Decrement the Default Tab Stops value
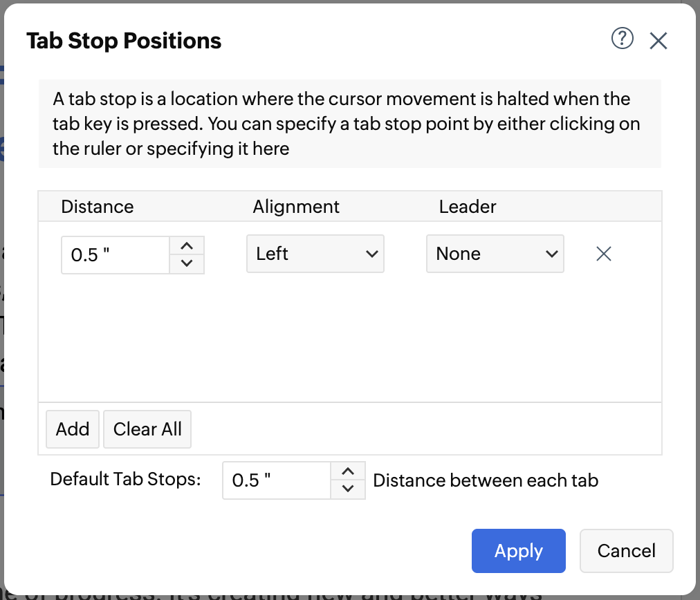700x600 pixels. tap(348, 489)
